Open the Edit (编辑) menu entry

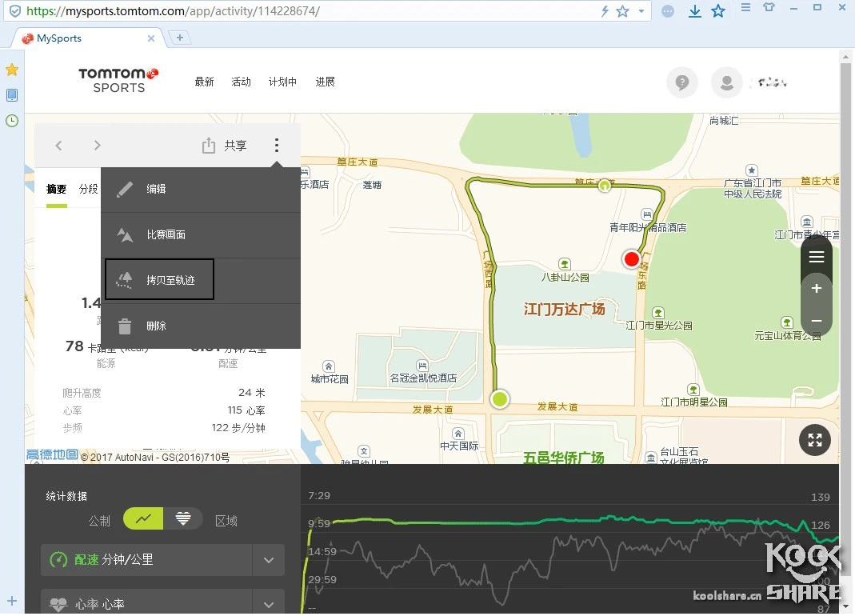[200, 190]
